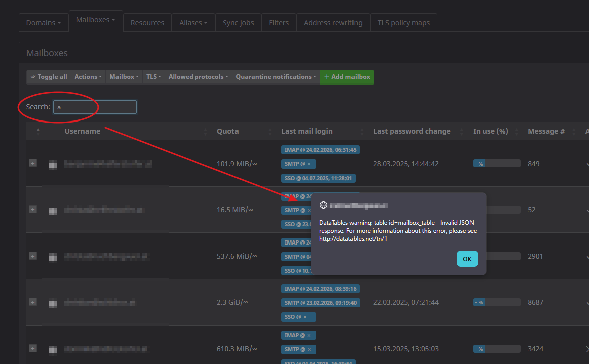Go to the Address rewriting tab
The width and height of the screenshot is (589, 364).
[x=333, y=23]
